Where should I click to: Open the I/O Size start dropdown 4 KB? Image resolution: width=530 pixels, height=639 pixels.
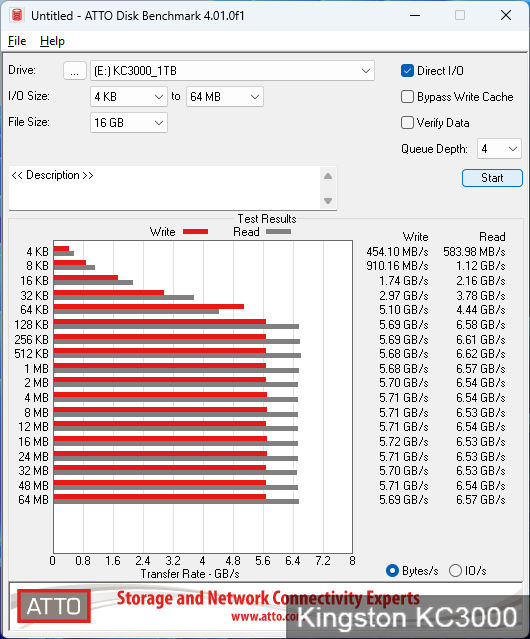(129, 97)
